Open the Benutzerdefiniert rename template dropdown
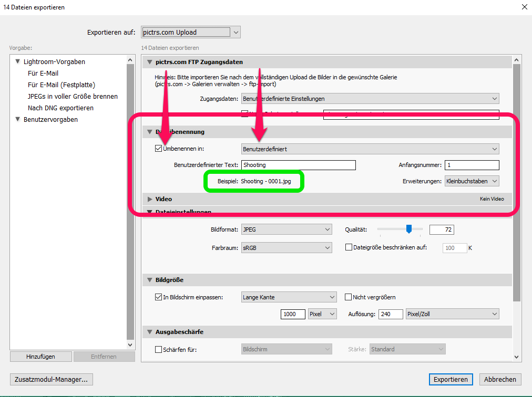The width and height of the screenshot is (532, 397). [370, 149]
